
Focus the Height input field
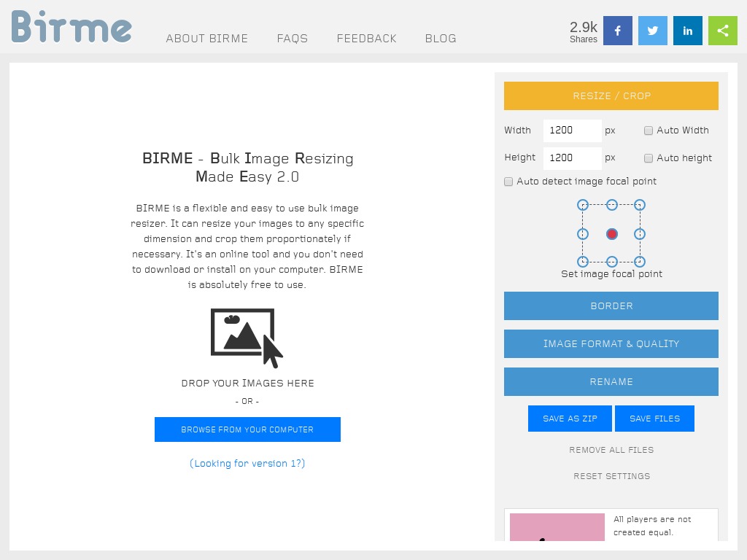pos(572,158)
